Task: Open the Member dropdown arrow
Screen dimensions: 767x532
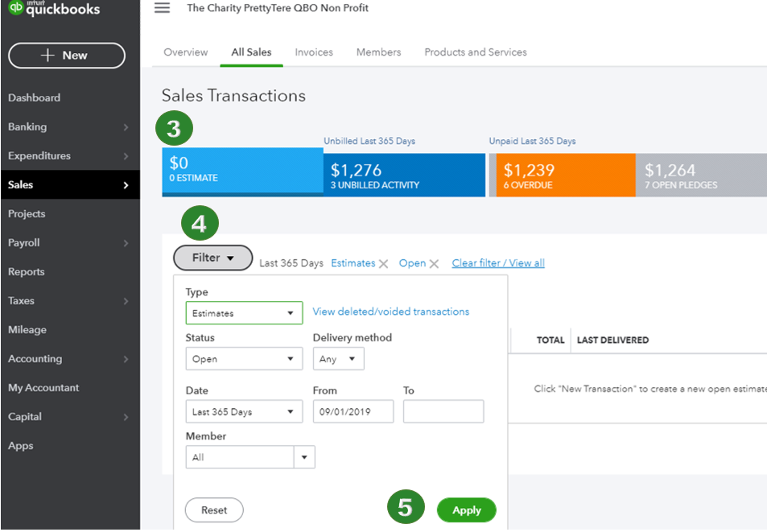Action: click(x=304, y=457)
